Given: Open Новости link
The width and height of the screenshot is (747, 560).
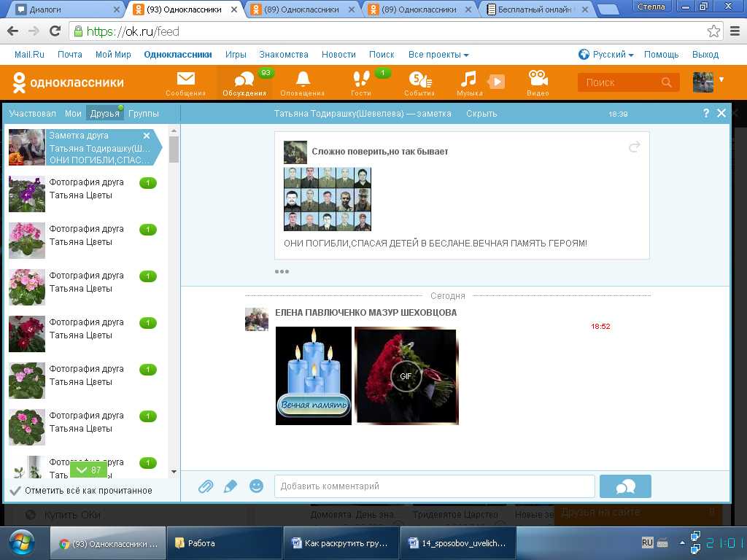Looking at the screenshot, I should (338, 55).
